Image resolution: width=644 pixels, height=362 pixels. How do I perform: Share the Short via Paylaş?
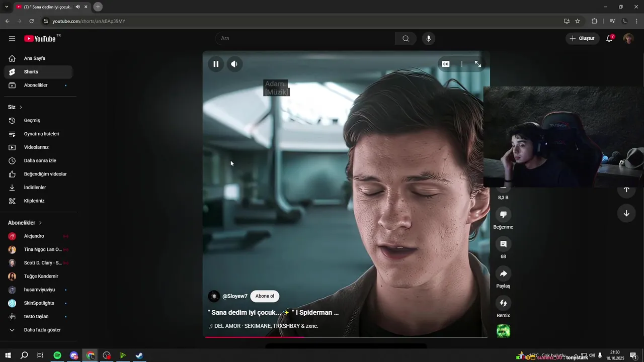pyautogui.click(x=503, y=274)
